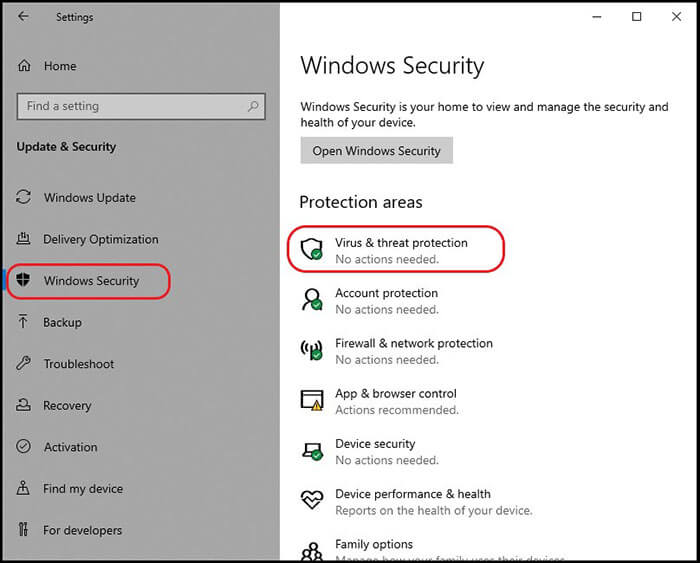Click the Windows Security shield icon
Screen dimensions: 700x563
pos(24,281)
